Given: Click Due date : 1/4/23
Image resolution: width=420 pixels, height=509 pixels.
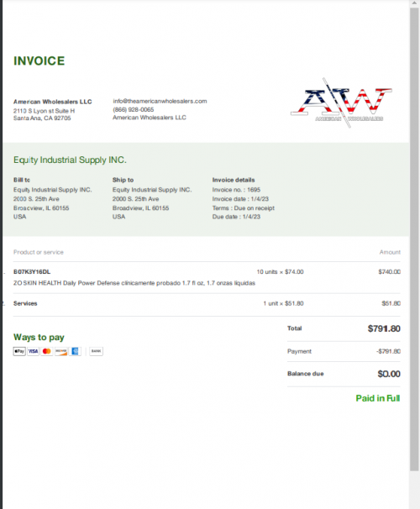Looking at the screenshot, I should [236, 217].
